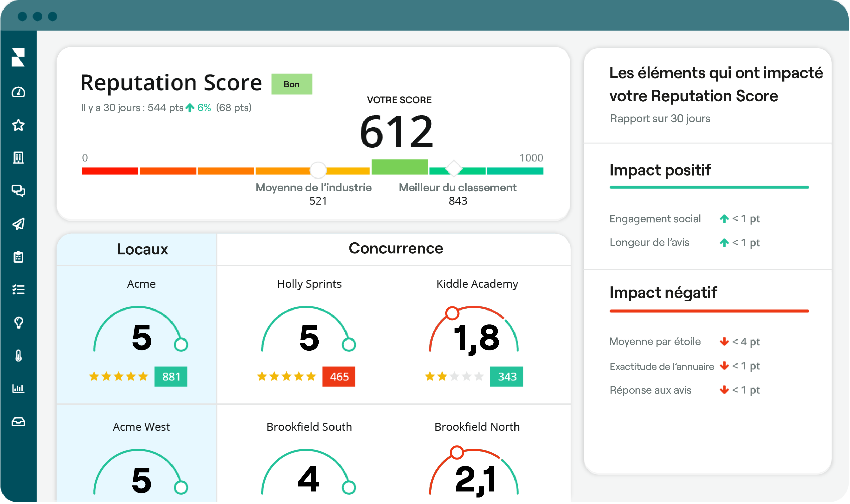Open the star reviews sidebar icon
Viewport: 850px width, 504px height.
pyautogui.click(x=18, y=125)
